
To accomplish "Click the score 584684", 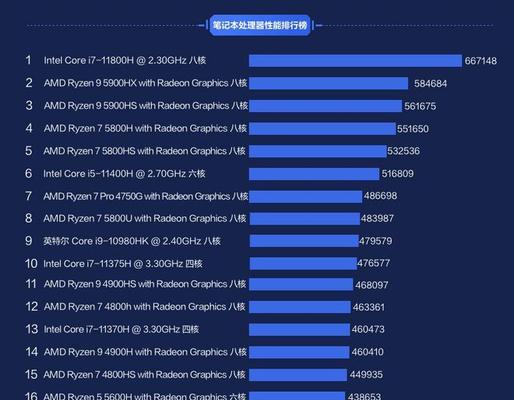I will point(430,83).
